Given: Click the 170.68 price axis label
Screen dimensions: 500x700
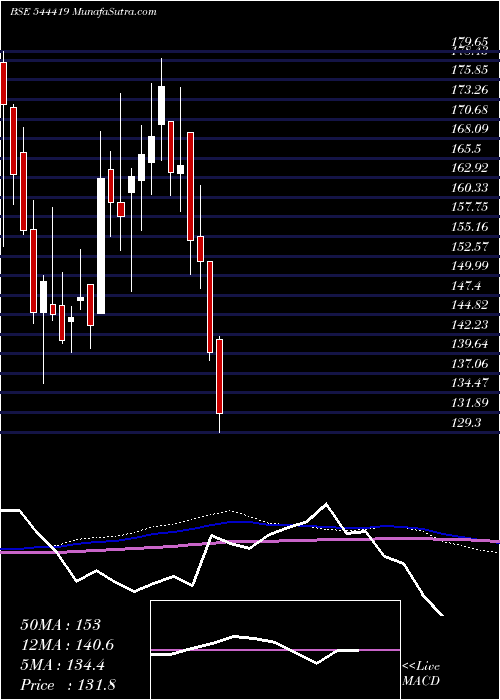Looking at the screenshot, I should (x=469, y=109).
